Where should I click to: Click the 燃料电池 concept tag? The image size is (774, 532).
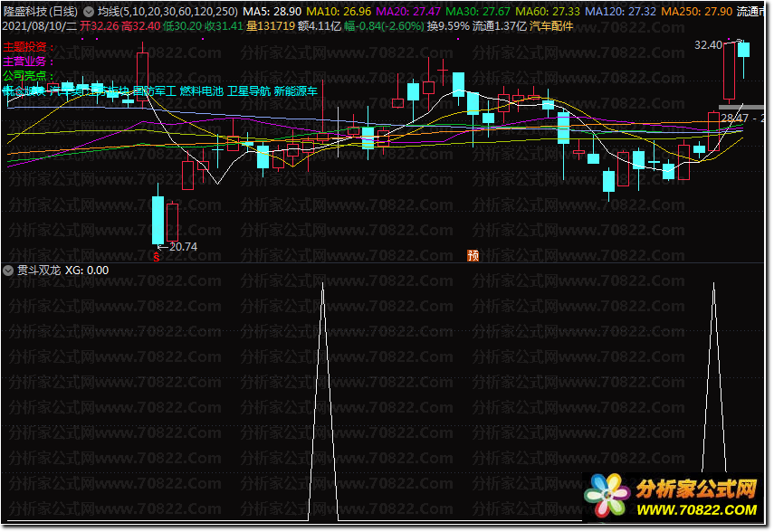pyautogui.click(x=201, y=91)
